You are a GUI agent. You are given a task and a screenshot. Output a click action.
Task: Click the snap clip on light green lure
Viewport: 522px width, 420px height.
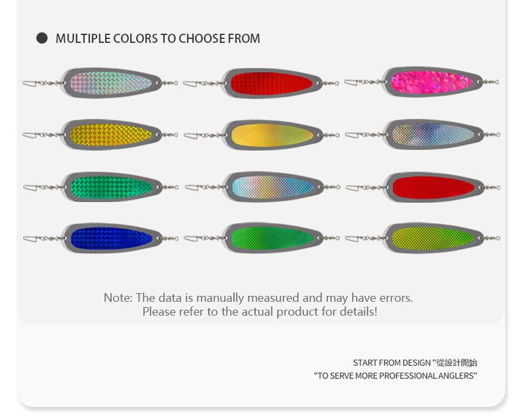pyautogui.click(x=191, y=238)
